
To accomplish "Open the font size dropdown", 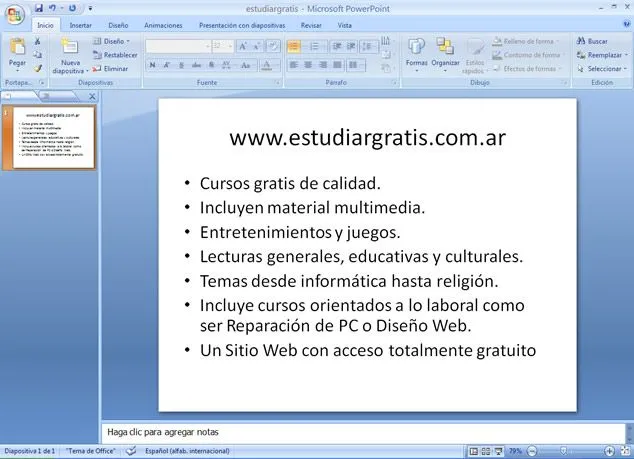I will tap(230, 46).
